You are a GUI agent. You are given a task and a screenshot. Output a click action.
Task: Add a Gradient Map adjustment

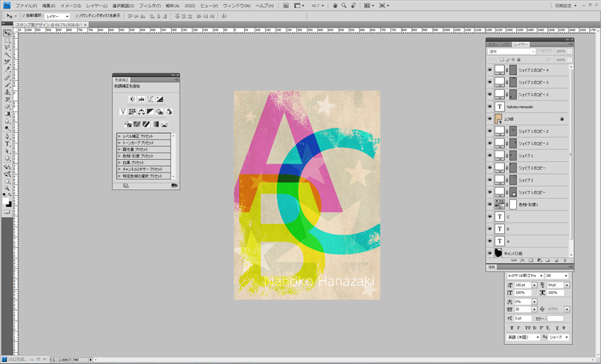pos(155,124)
